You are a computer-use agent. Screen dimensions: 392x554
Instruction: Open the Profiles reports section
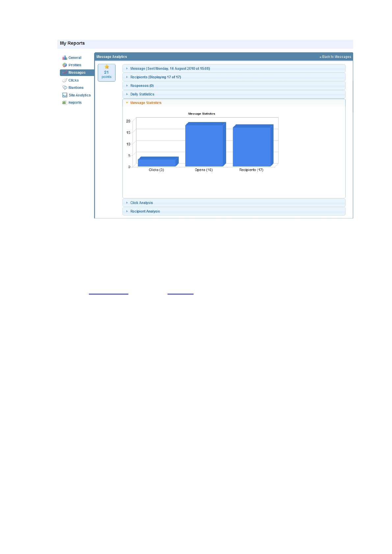pyautogui.click(x=75, y=65)
